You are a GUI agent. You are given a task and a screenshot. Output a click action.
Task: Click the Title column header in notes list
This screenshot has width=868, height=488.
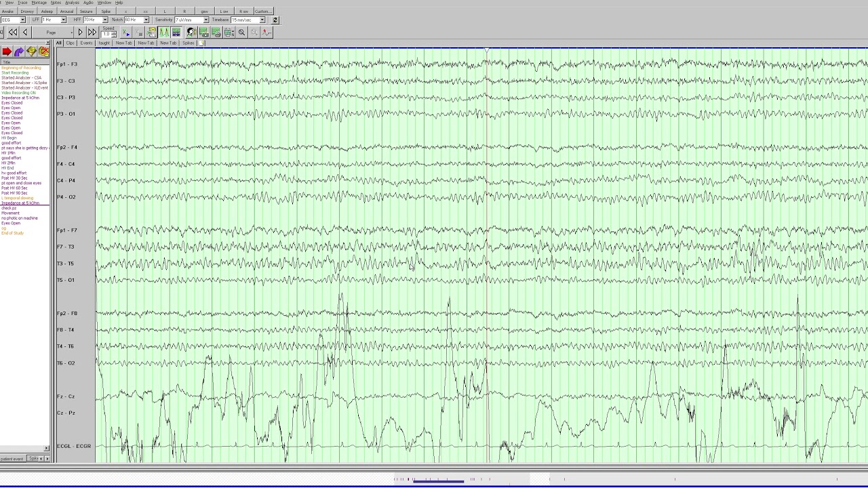[24, 62]
